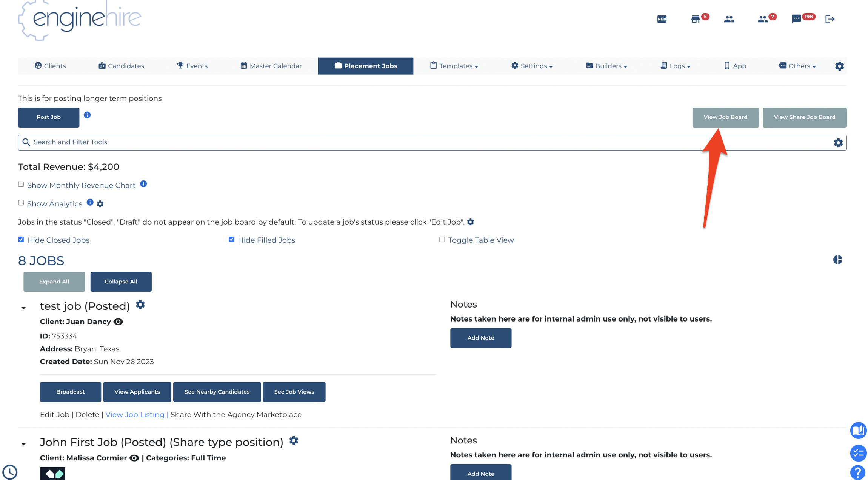
Task: Open the book guide floating icon
Action: [858, 431]
